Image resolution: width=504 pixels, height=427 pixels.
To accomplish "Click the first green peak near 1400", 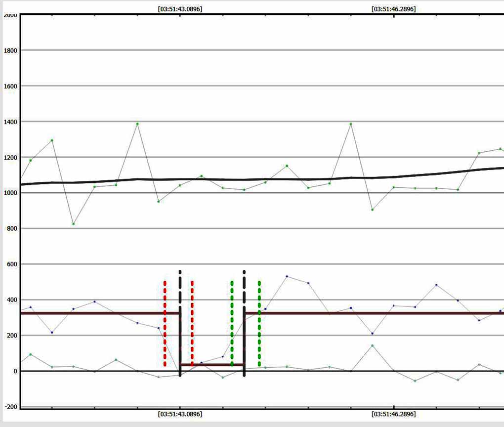I will tap(137, 124).
